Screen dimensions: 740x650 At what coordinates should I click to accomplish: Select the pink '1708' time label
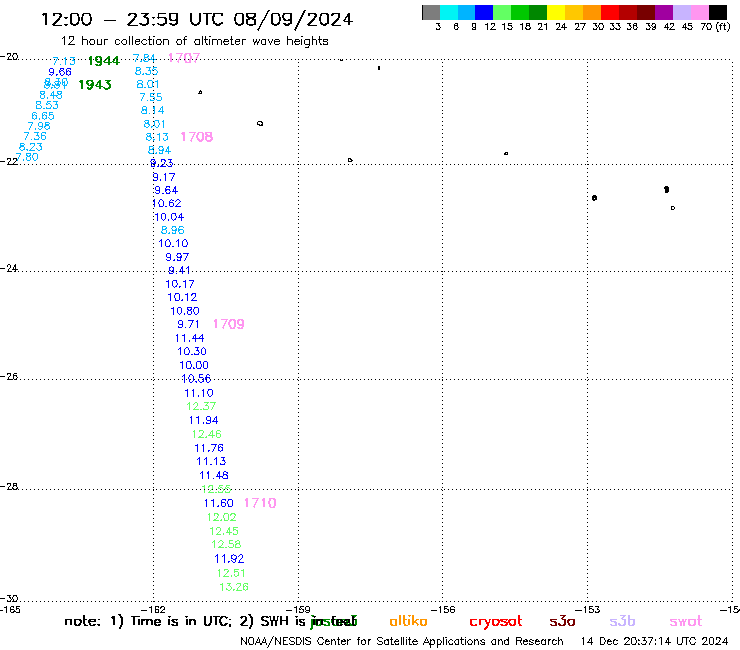pyautogui.click(x=197, y=137)
